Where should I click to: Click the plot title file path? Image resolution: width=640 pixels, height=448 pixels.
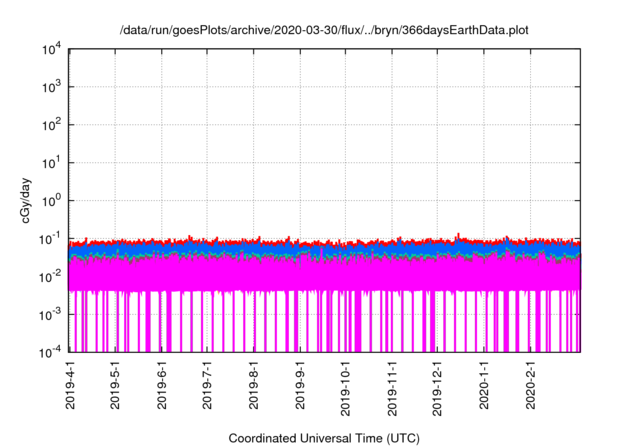[324, 30]
